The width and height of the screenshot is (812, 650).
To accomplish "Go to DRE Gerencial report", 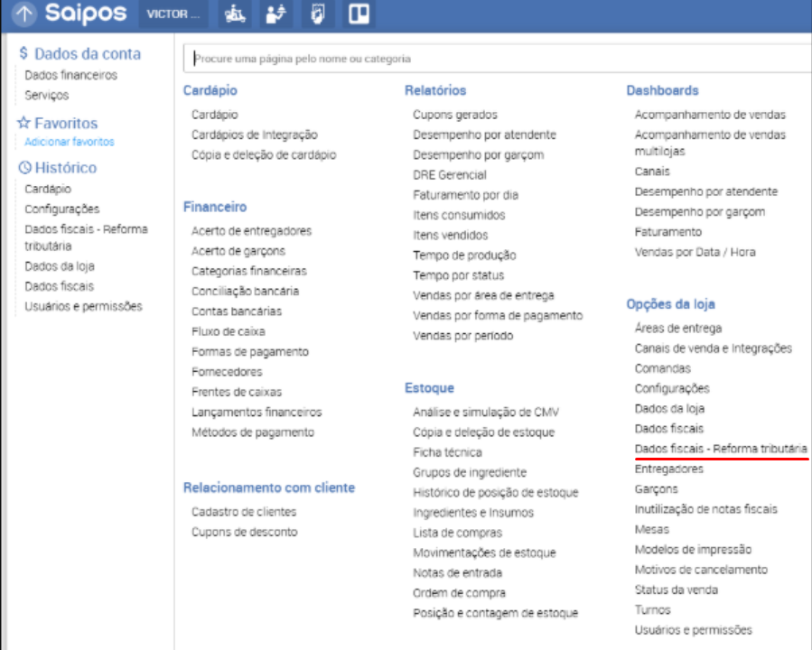I will (449, 175).
